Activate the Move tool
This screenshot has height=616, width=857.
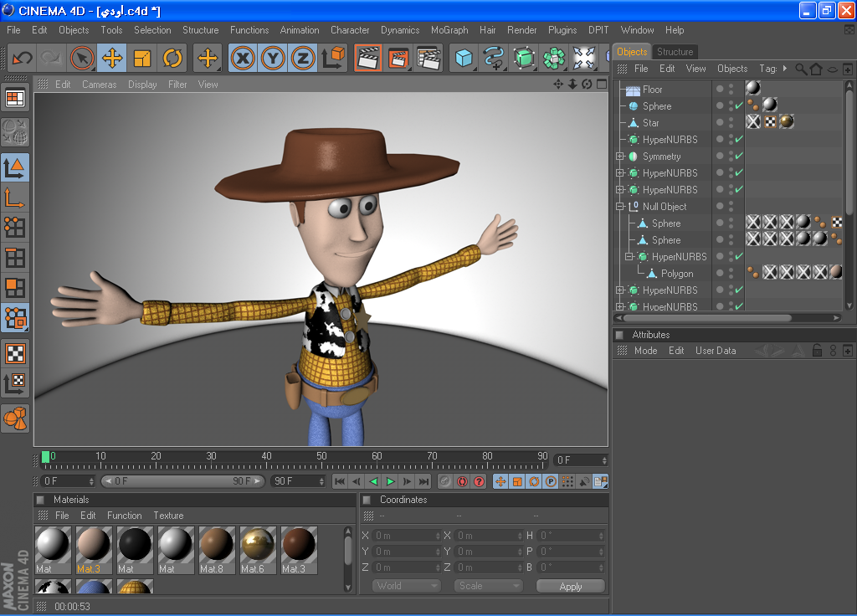pos(112,58)
